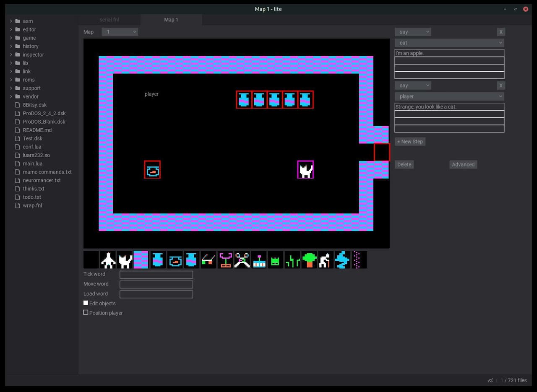Add a step with + New Step

pyautogui.click(x=410, y=141)
